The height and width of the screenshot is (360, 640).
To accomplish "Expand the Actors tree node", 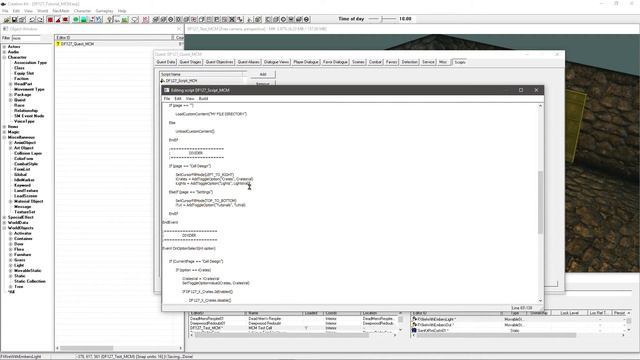I will [4, 47].
